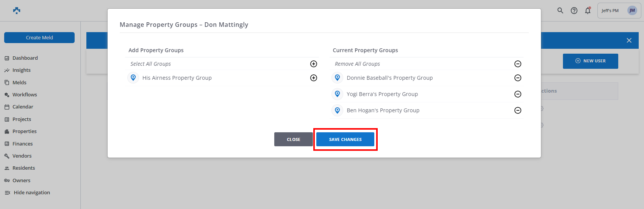This screenshot has width=644, height=209.
Task: Remove Ben Hogan's Property Group
Action: [x=518, y=110]
